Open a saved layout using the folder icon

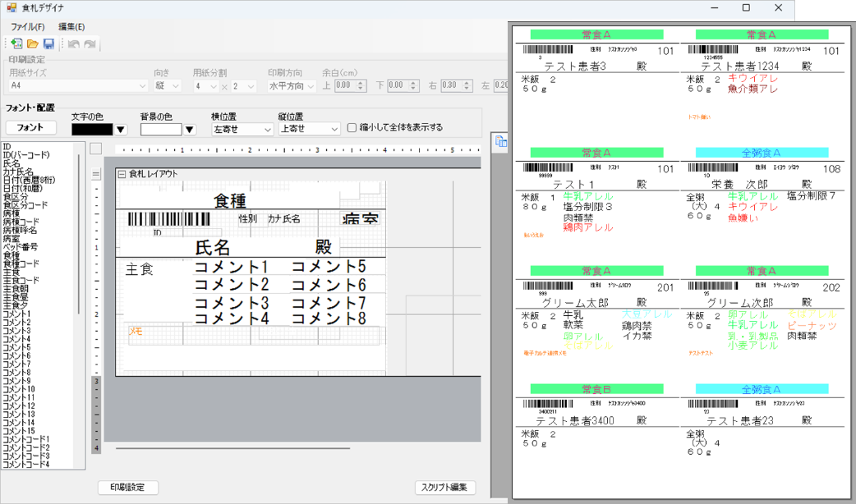point(32,42)
